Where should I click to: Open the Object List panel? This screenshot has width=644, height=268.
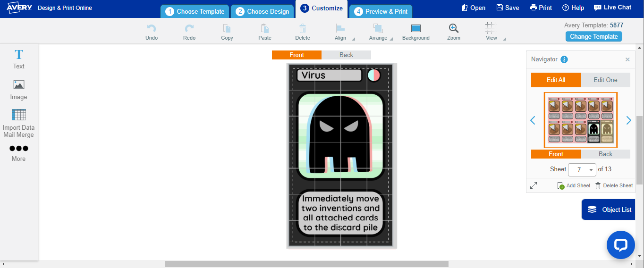click(609, 209)
